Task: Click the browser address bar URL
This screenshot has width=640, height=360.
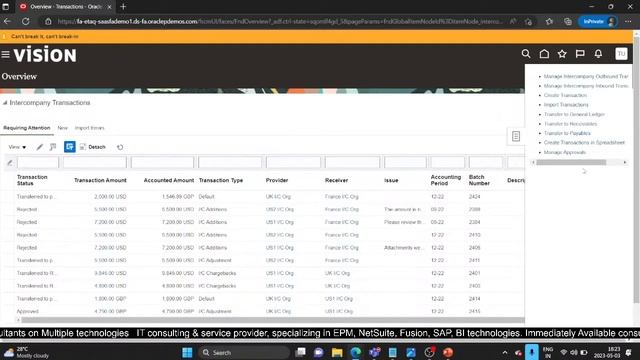Action: [x=280, y=21]
